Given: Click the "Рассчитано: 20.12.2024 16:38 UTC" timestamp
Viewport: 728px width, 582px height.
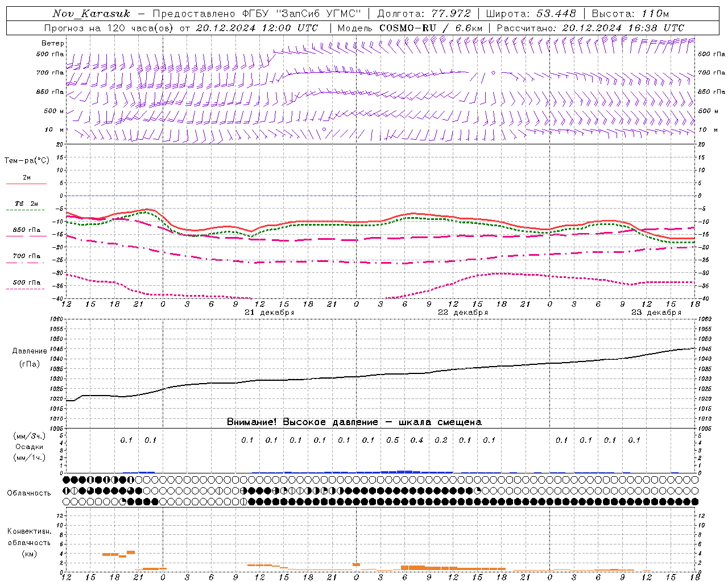Looking at the screenshot, I should [590, 28].
